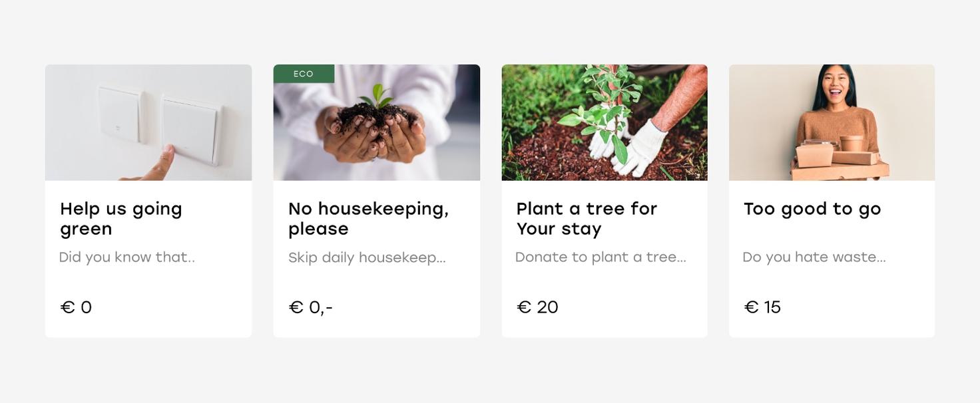Viewport: 980px width, 403px height.
Task: Click the green ECO badge
Action: (x=304, y=74)
